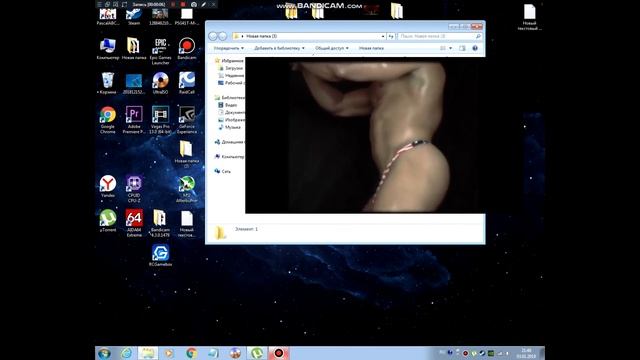Switch to the Explorer window on taskbar
Screen dimensions: 640x360
148,353
